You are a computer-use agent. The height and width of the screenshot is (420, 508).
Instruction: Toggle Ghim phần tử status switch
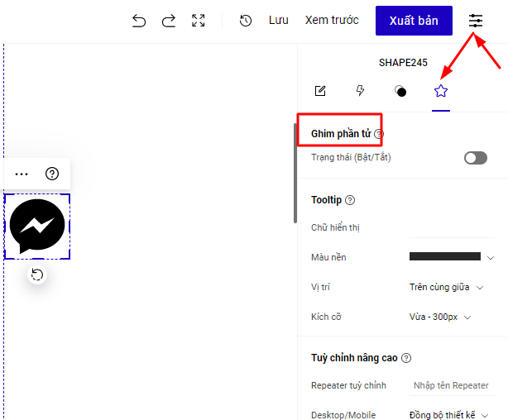click(476, 158)
